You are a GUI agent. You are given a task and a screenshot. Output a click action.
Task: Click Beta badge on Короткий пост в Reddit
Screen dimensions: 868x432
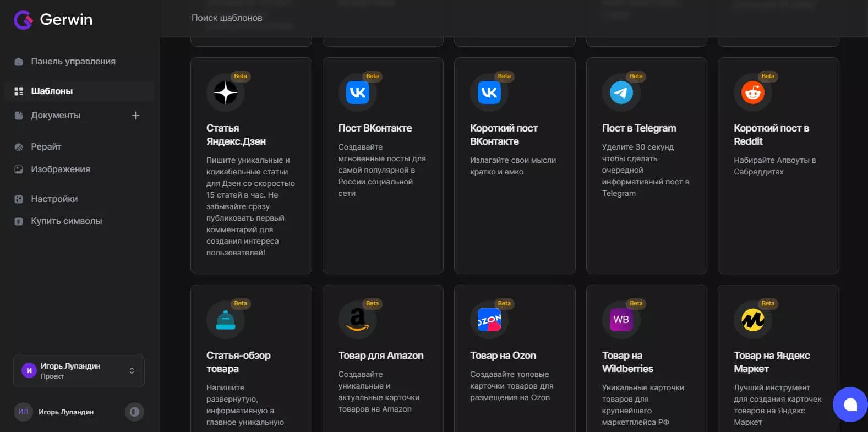tap(768, 76)
